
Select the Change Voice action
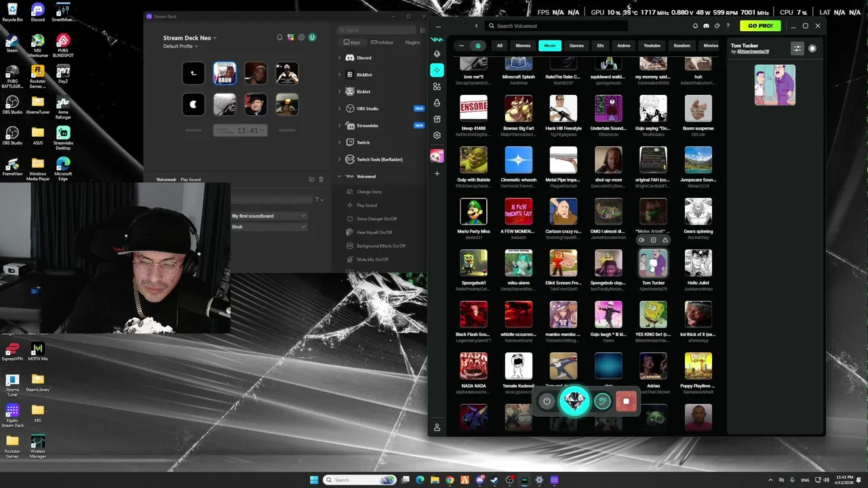369,192
